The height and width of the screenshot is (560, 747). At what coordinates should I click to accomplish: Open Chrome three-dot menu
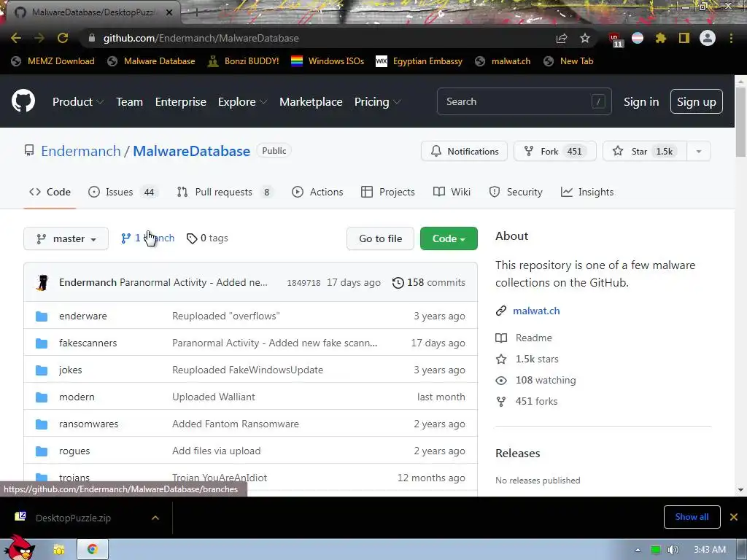click(x=731, y=38)
